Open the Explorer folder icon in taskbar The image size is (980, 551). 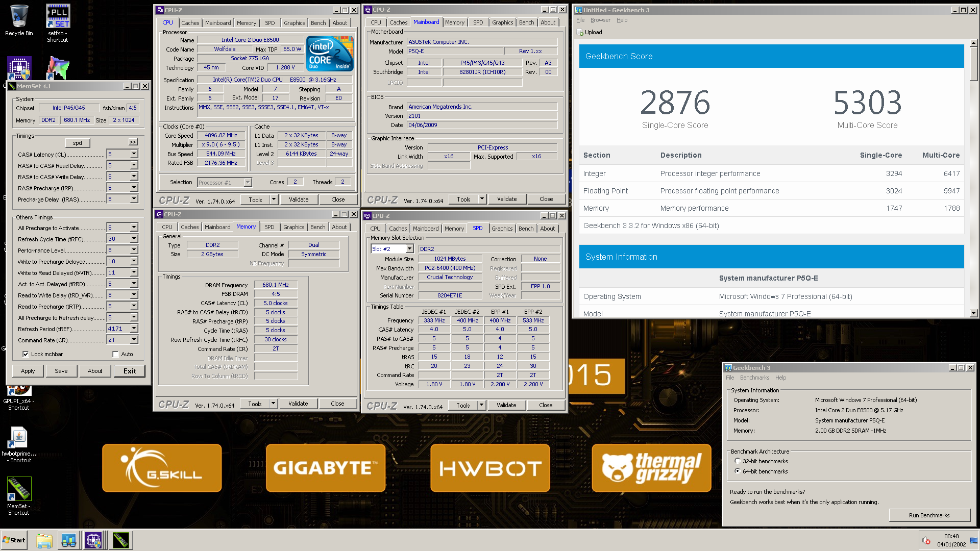tap(44, 540)
